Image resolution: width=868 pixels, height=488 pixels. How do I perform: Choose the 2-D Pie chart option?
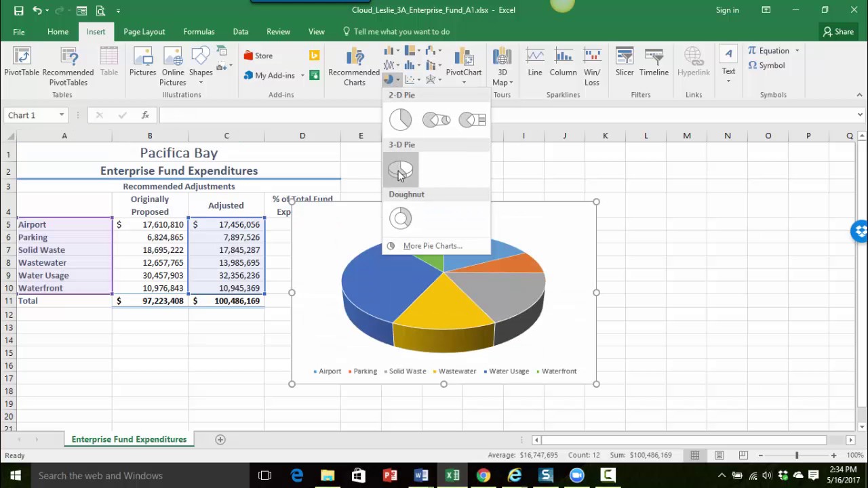(401, 120)
